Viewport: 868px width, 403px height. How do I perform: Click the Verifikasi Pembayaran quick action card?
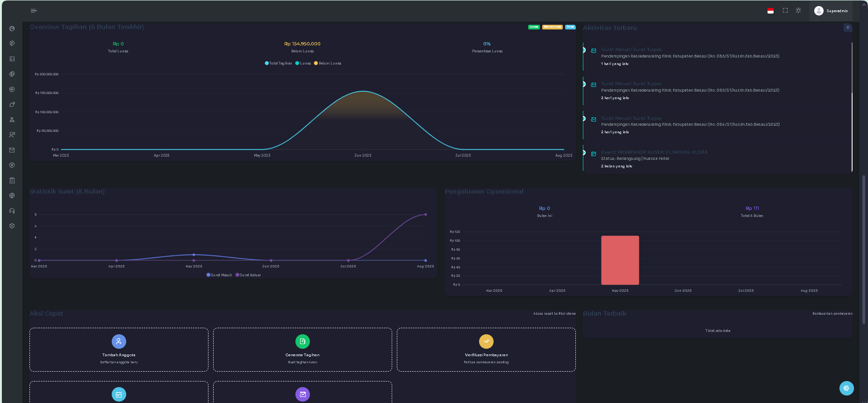486,350
